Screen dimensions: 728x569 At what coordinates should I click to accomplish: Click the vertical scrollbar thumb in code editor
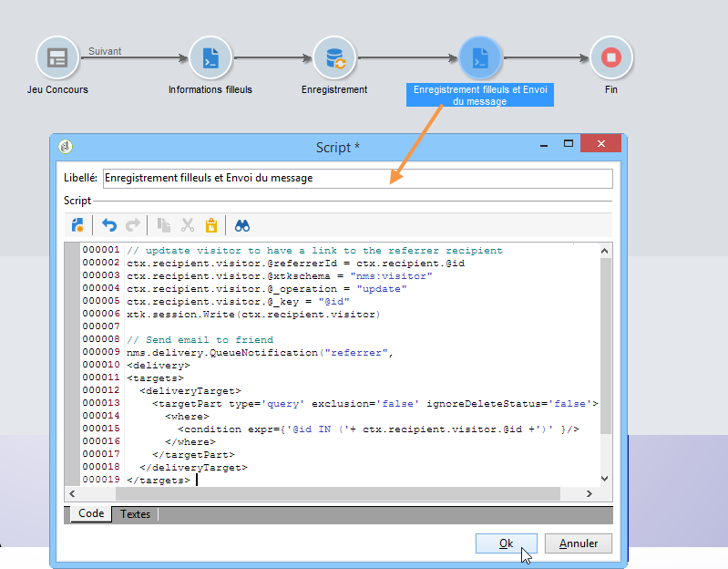[x=605, y=346]
